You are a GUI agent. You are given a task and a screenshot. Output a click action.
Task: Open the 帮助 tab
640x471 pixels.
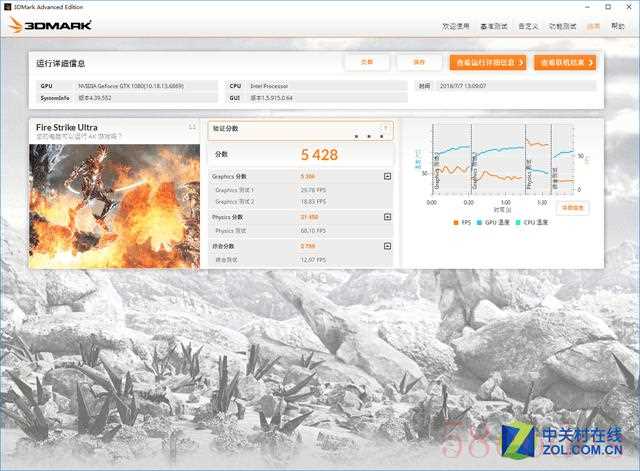(618, 26)
